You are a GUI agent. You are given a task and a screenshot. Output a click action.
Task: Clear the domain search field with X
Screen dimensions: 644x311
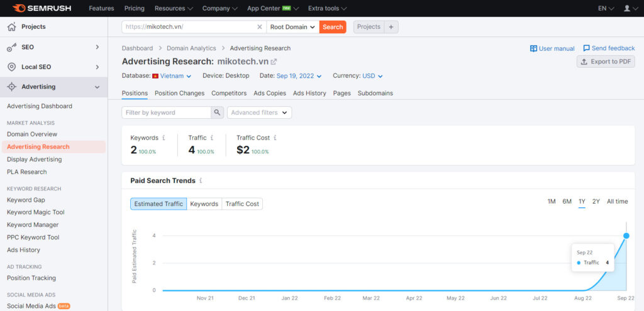260,27
